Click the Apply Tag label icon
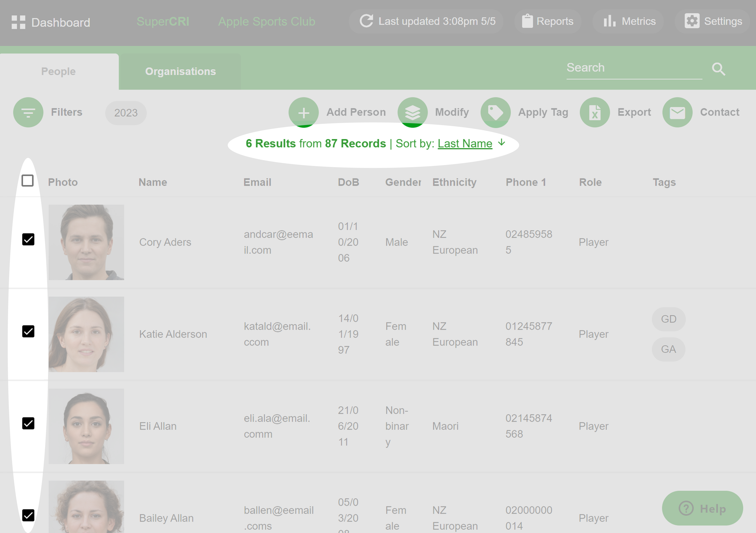 (496, 112)
